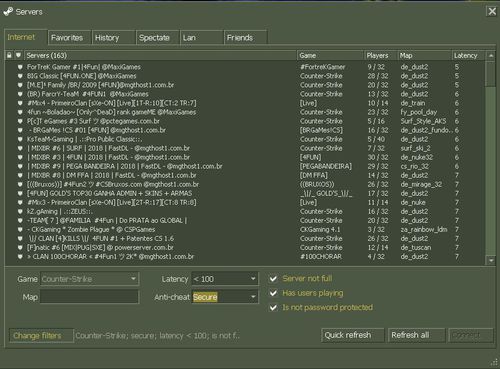The image size is (500, 369).
Task: Click shield icon beside #Mix4 - PrimeiroClan server
Action: click(20, 103)
